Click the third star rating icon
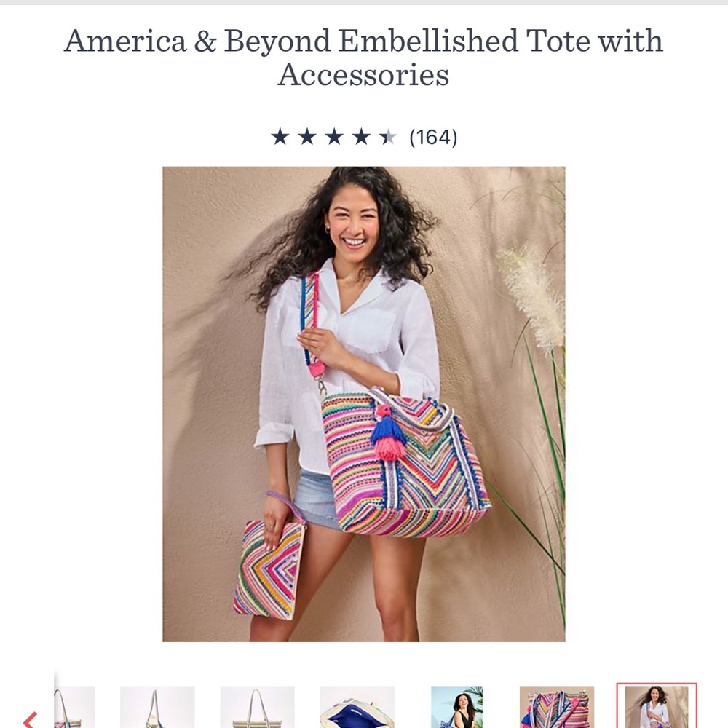Viewport: 728px width, 728px height. 334,135
